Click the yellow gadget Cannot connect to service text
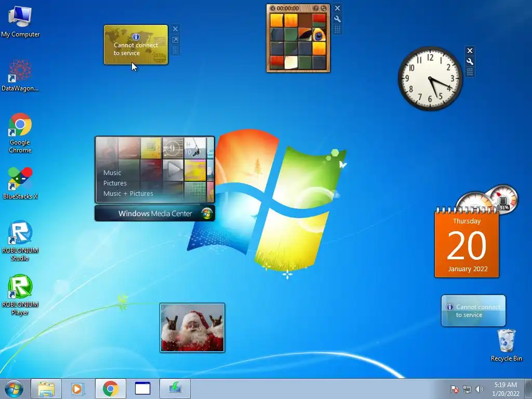Screen dimensions: 532x399 click(x=136, y=49)
